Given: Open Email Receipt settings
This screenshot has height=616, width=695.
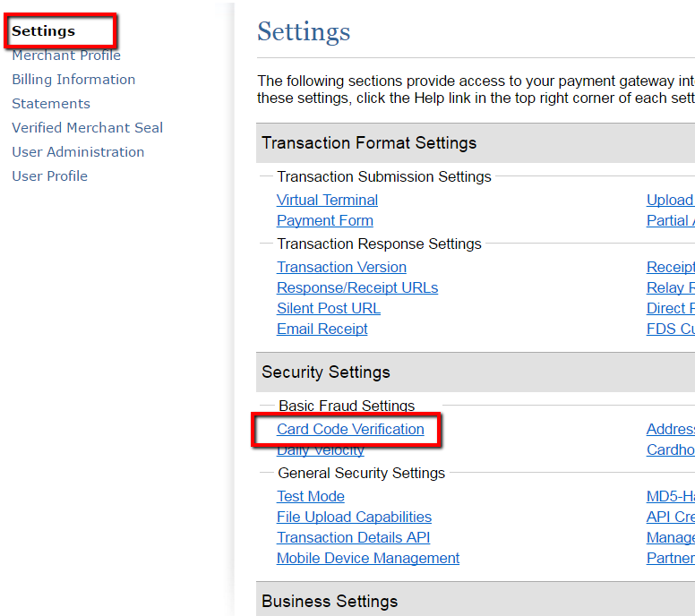Looking at the screenshot, I should point(322,329).
